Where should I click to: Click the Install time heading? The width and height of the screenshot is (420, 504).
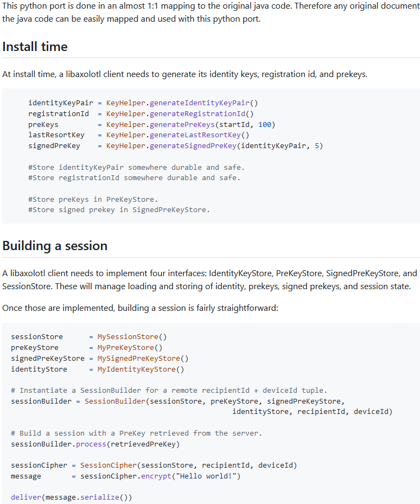point(35,47)
